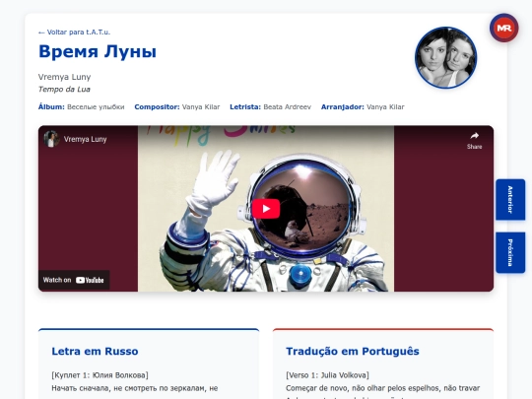The height and width of the screenshot is (399, 532).
Task: Click lyric line starting Начать сначала
Action: tap(135, 388)
